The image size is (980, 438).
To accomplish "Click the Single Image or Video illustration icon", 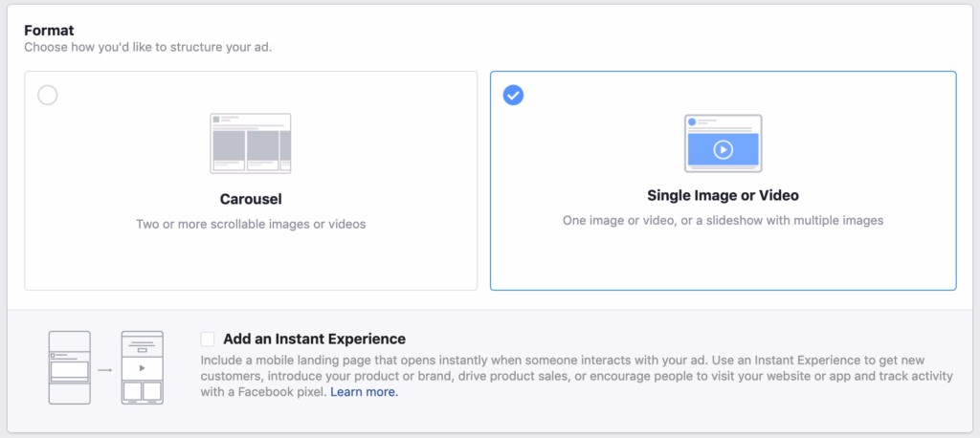I will (x=723, y=143).
